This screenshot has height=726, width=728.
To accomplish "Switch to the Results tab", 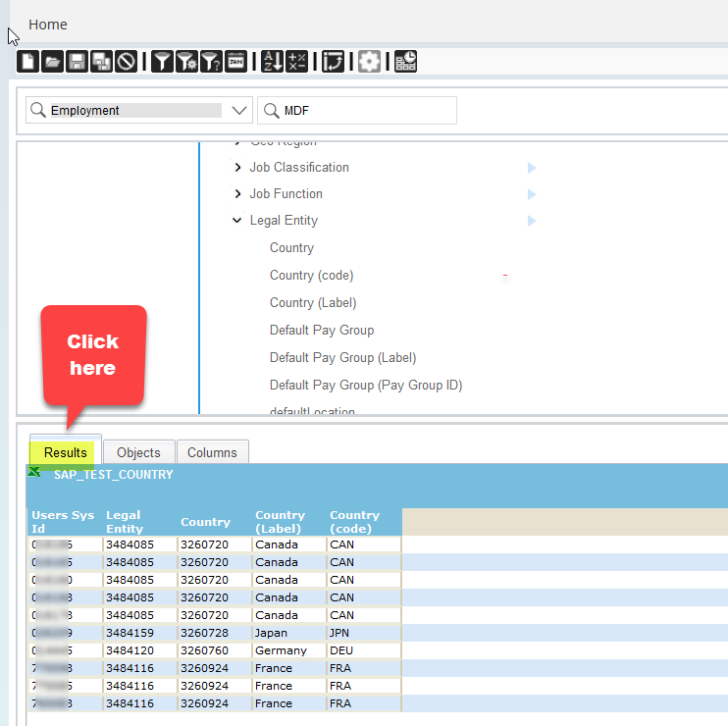I will coord(66,452).
